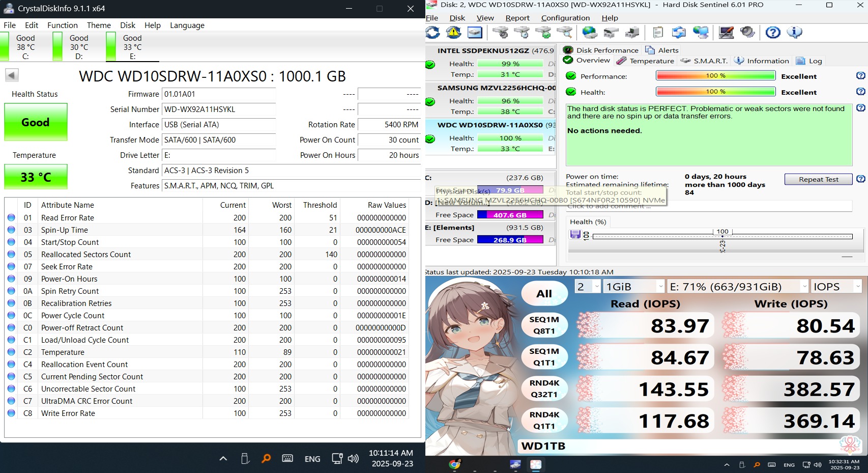Select the Good 30 °C D: drive indicator
This screenshot has height=473, width=868.
[x=78, y=47]
